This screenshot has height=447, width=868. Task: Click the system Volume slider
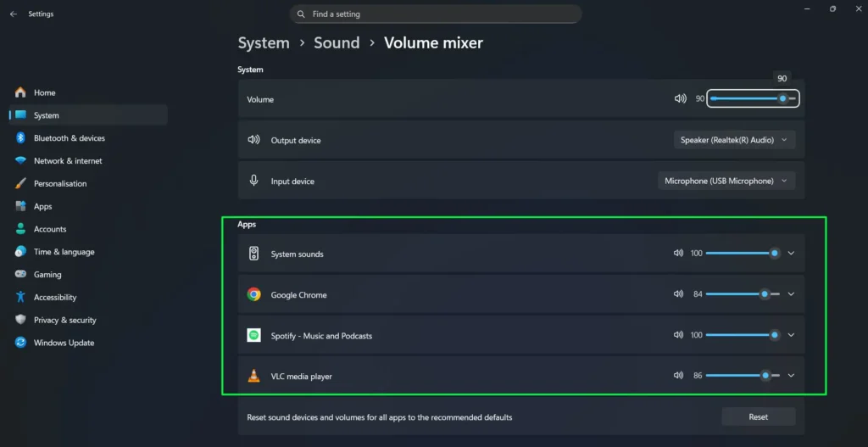point(753,98)
